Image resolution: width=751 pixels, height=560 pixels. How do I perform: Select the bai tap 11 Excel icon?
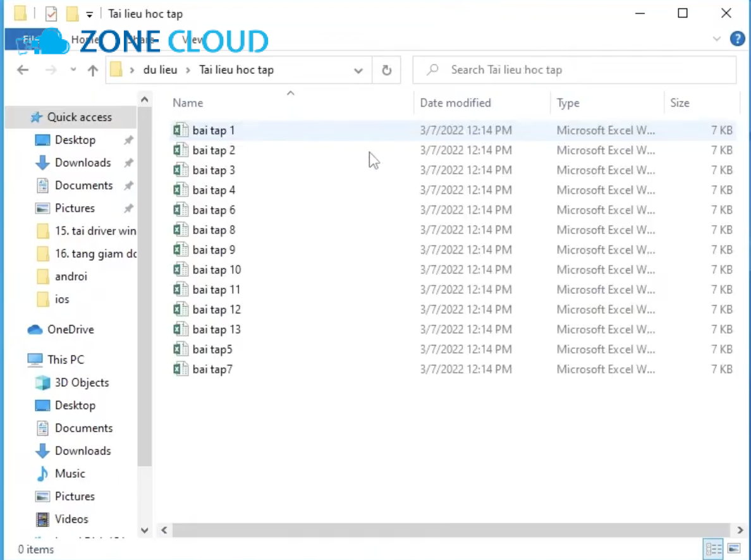181,290
